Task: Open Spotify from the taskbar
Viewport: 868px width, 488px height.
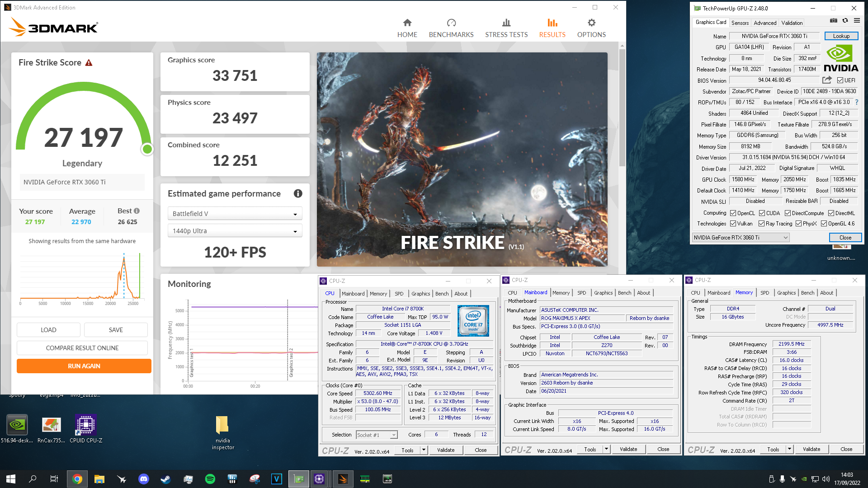Action: 210,479
